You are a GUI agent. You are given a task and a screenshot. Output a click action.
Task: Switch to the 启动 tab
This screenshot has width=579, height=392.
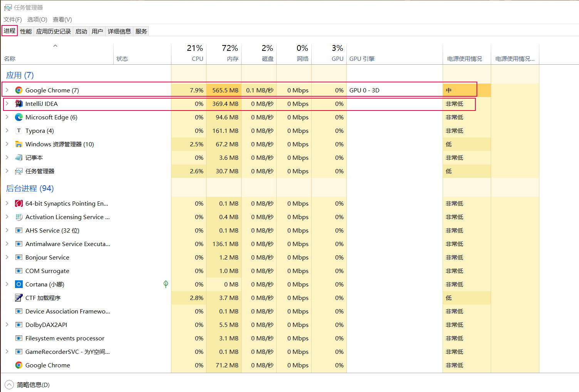click(81, 31)
